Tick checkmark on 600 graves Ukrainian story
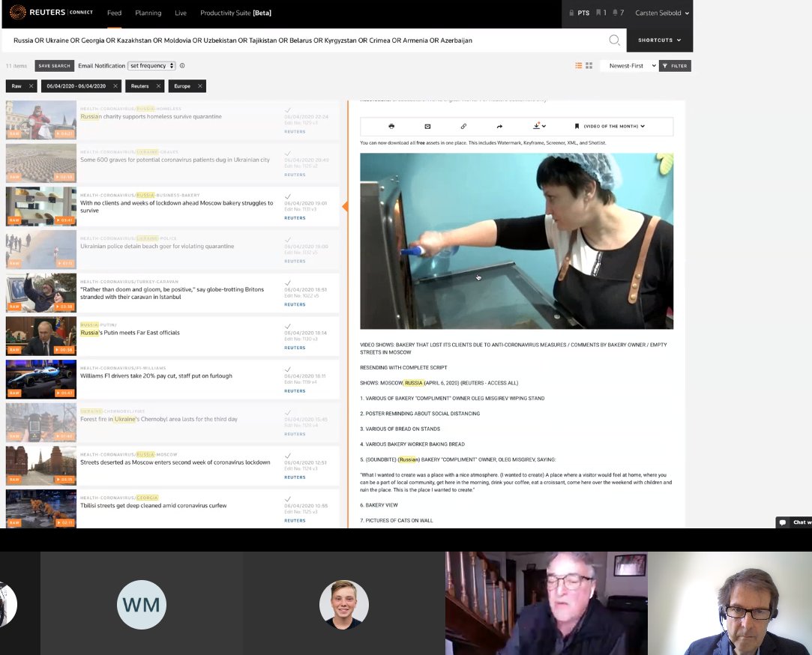Screen dimensions: 812x655 (x=287, y=154)
